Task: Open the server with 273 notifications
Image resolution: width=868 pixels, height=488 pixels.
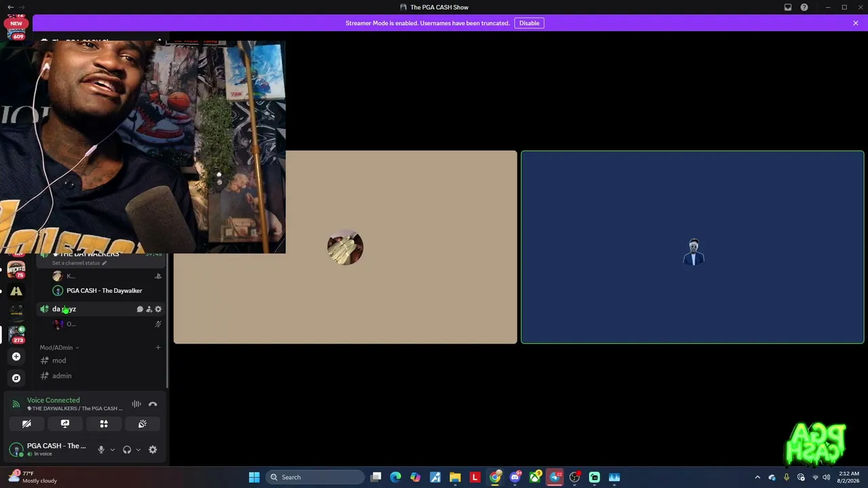Action: pos(16,334)
